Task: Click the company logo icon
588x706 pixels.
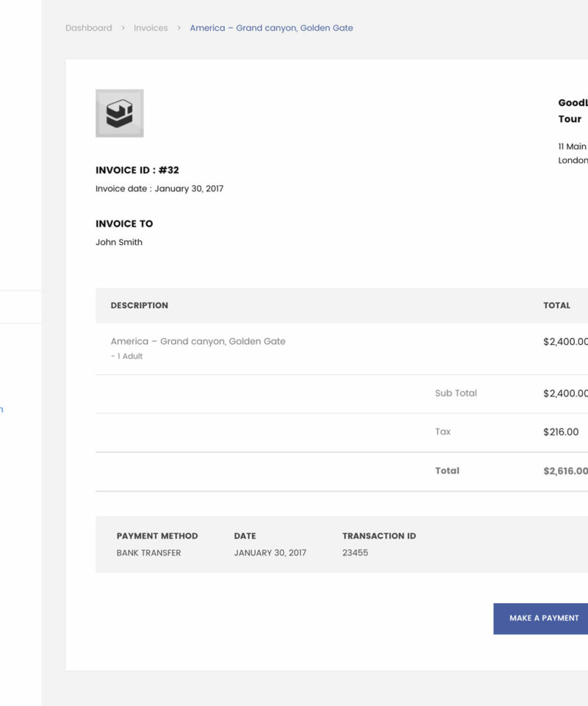Action: tap(119, 113)
